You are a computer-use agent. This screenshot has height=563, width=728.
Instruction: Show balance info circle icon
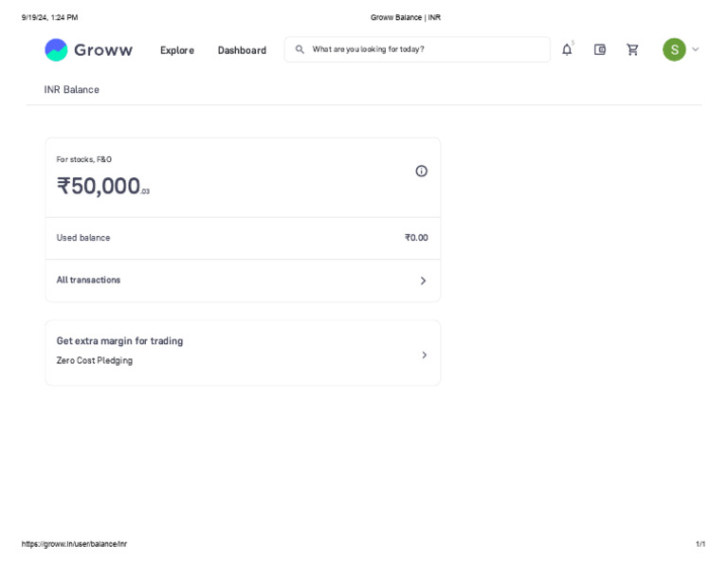pyautogui.click(x=421, y=172)
